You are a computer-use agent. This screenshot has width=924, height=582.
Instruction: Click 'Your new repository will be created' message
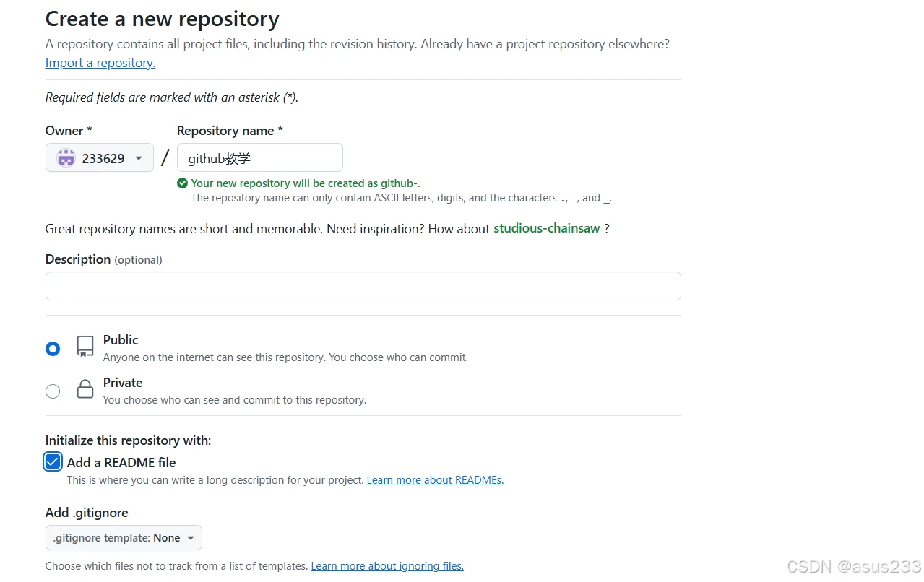[306, 183]
